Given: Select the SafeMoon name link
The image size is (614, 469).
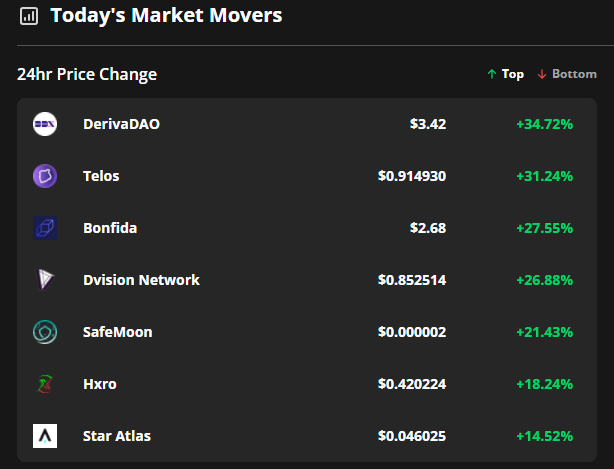Looking at the screenshot, I should click(118, 332).
